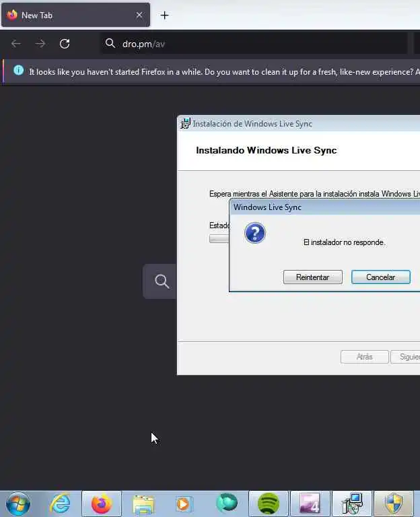Click the search magnifier on the new tab page
The height and width of the screenshot is (517, 420).
click(162, 281)
